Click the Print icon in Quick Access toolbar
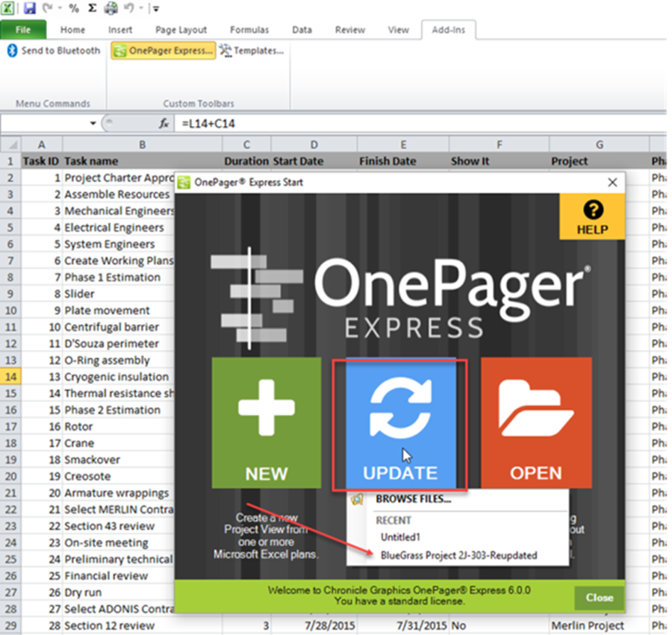 tap(110, 8)
